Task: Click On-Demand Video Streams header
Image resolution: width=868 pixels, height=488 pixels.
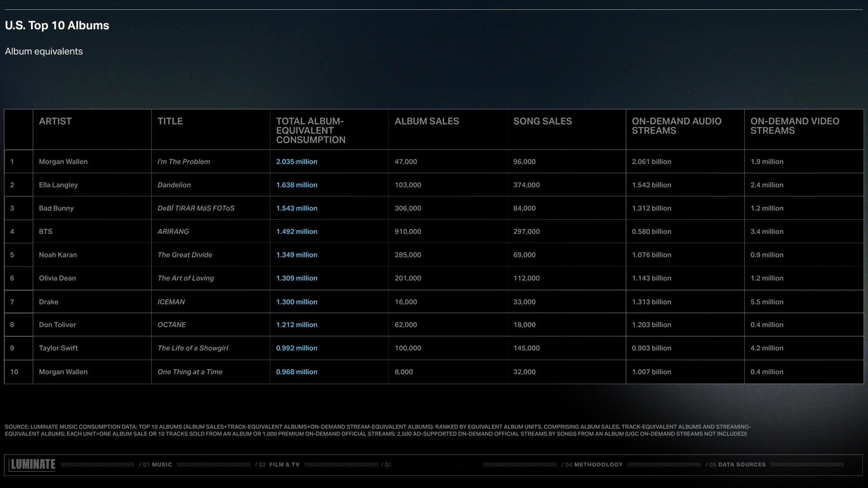Action: point(795,126)
